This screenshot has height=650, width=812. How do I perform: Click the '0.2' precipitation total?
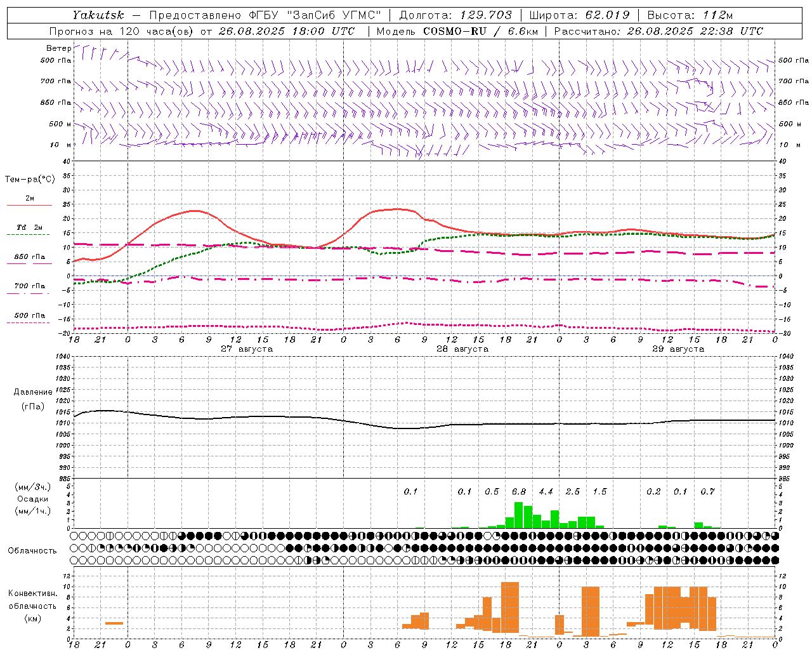653,491
